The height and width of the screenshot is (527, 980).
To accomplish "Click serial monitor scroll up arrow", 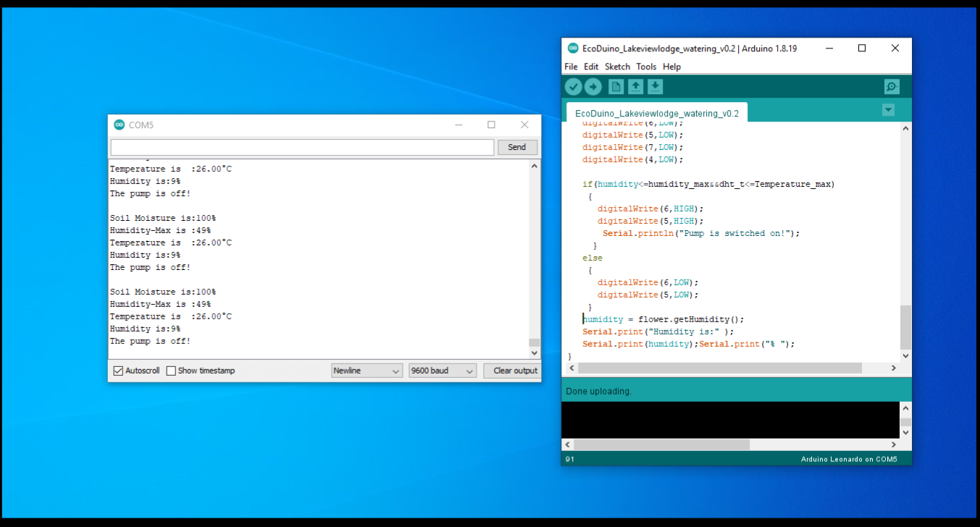I will point(535,166).
